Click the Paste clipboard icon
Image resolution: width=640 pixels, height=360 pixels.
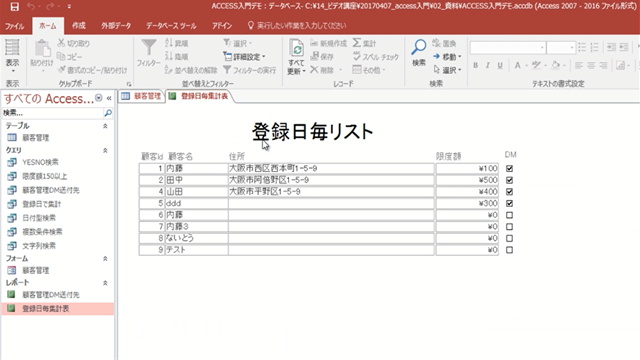pos(42,49)
